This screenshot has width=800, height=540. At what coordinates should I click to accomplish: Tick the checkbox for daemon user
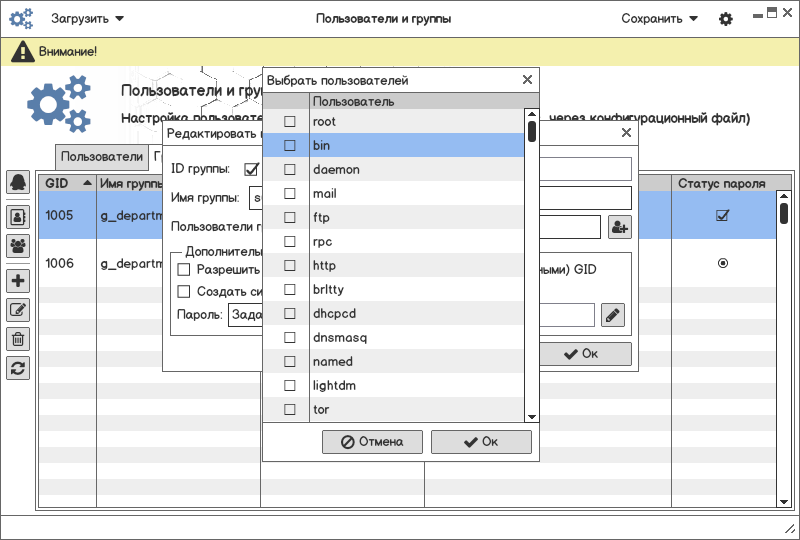[x=290, y=170]
